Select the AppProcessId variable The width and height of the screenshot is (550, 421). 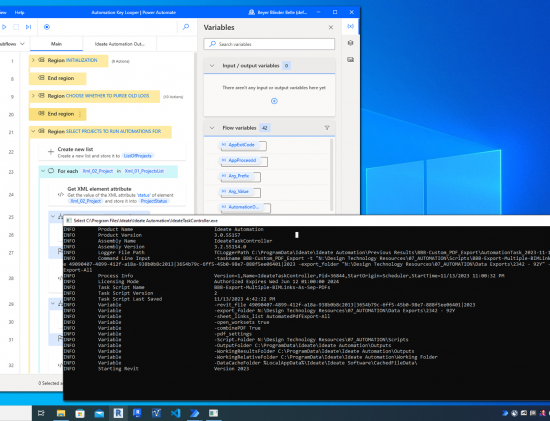(x=242, y=160)
